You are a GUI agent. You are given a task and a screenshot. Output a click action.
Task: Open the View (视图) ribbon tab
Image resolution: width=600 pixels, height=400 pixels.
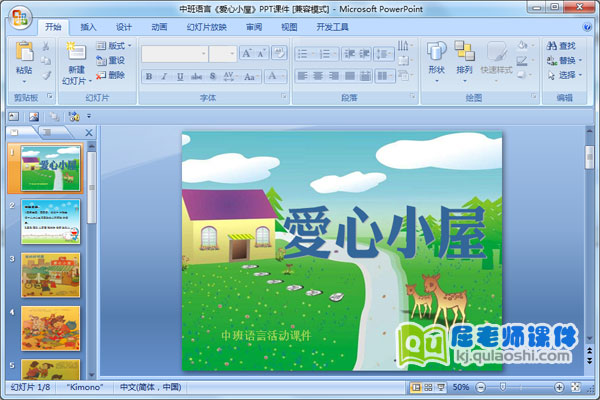point(289,27)
